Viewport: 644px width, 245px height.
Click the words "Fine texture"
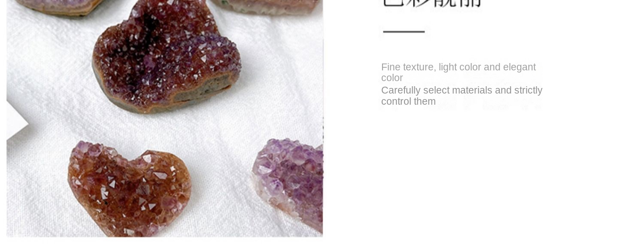(x=407, y=67)
